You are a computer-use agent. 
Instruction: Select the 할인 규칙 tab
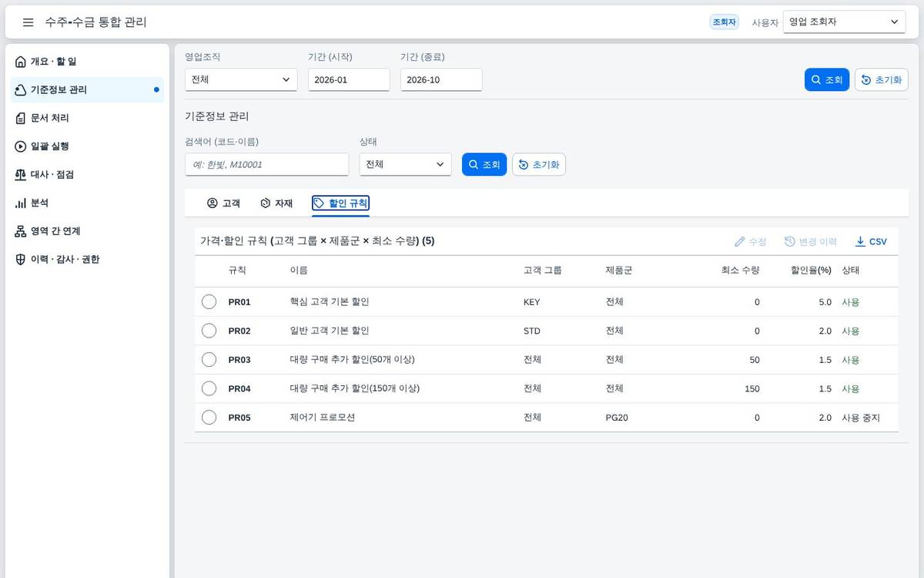point(340,203)
